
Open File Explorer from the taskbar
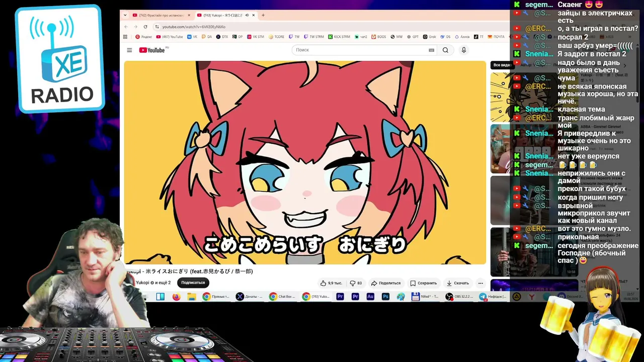coord(192,297)
